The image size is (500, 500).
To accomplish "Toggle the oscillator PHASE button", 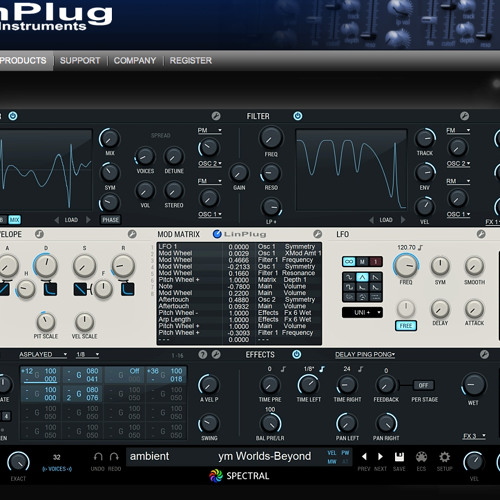I will tap(111, 220).
